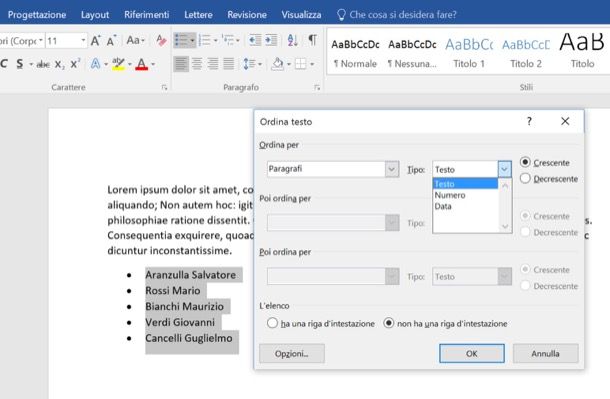Image resolution: width=610 pixels, height=399 pixels.
Task: Select Numero in the Tipo list
Action: pyautogui.click(x=465, y=195)
